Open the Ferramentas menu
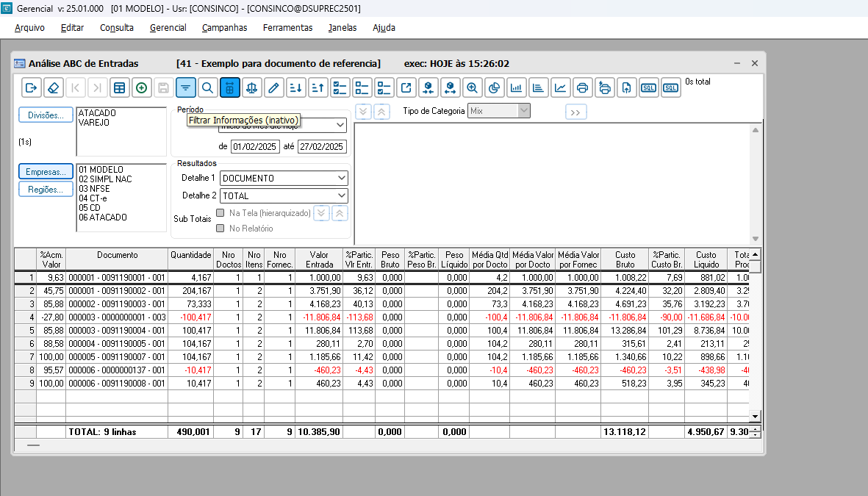This screenshot has width=868, height=496. (x=287, y=28)
